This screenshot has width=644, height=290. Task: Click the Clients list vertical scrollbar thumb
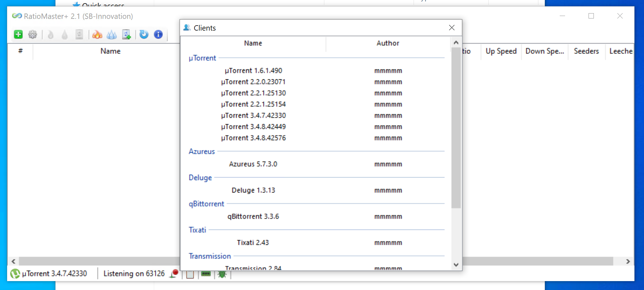tap(456, 128)
